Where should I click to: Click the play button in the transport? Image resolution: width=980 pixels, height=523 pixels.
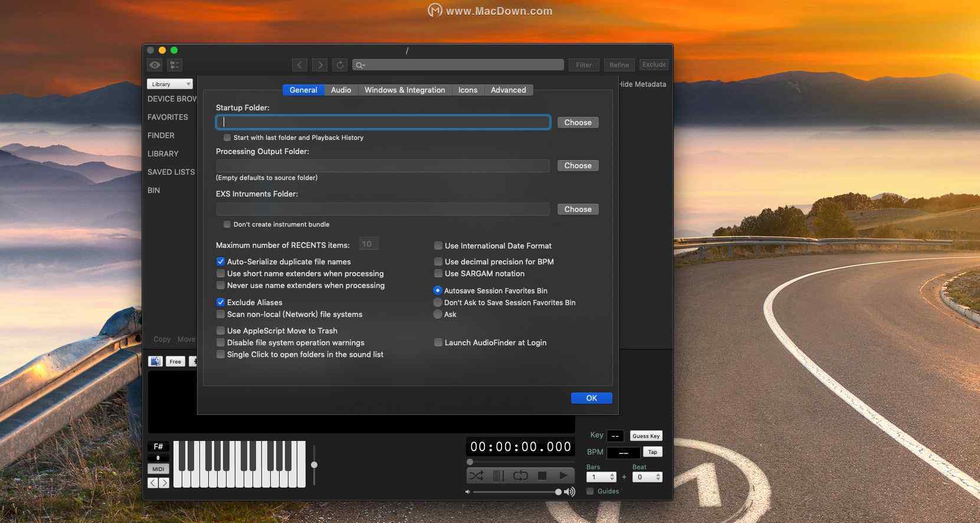[563, 475]
